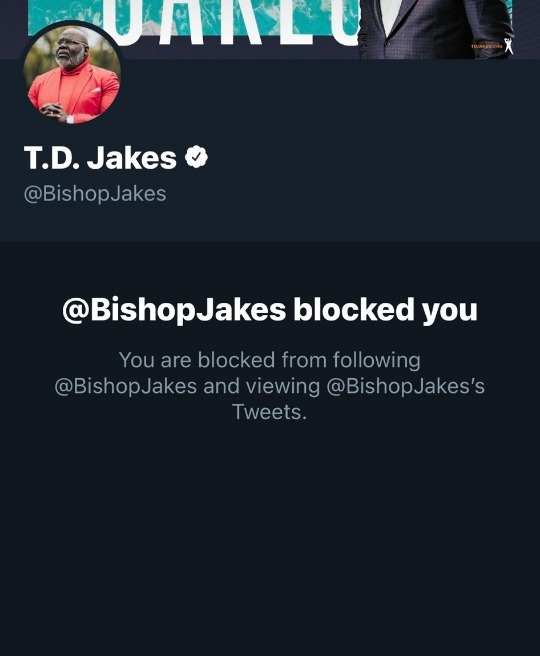Tap the gray @BishopJakes handle under name

coord(95,194)
